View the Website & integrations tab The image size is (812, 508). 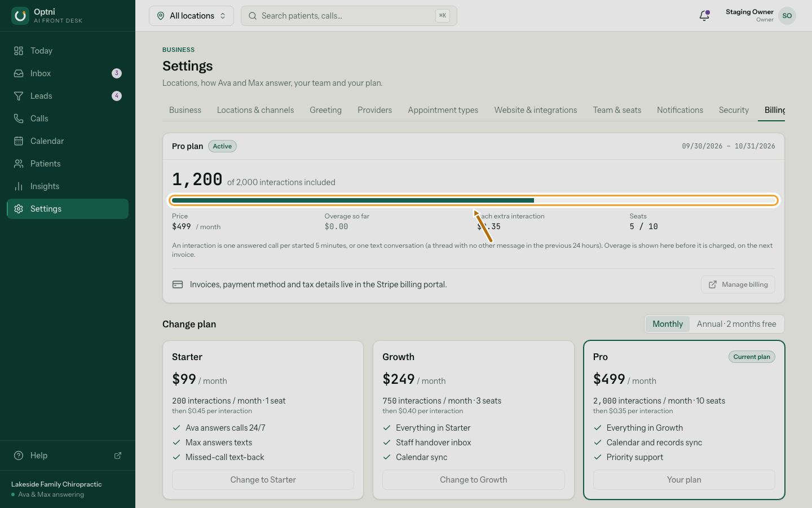(536, 110)
